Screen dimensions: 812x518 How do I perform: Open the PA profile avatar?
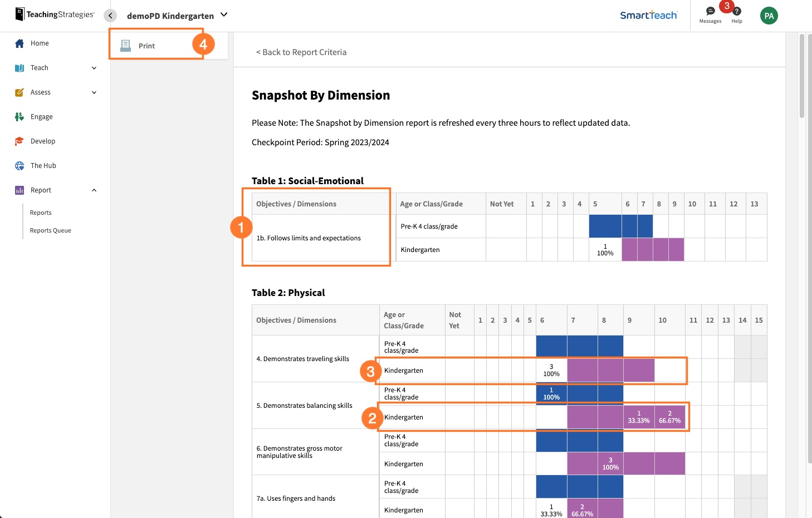tap(769, 16)
